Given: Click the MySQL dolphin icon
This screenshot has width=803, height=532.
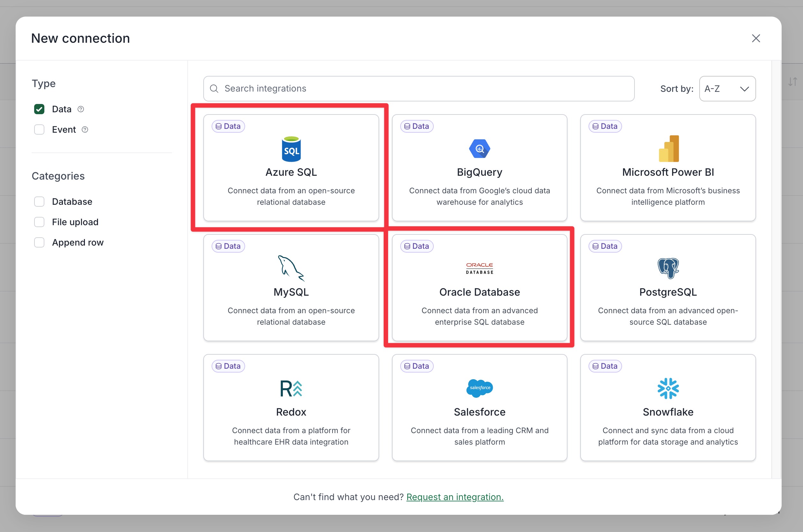Looking at the screenshot, I should pos(291,268).
